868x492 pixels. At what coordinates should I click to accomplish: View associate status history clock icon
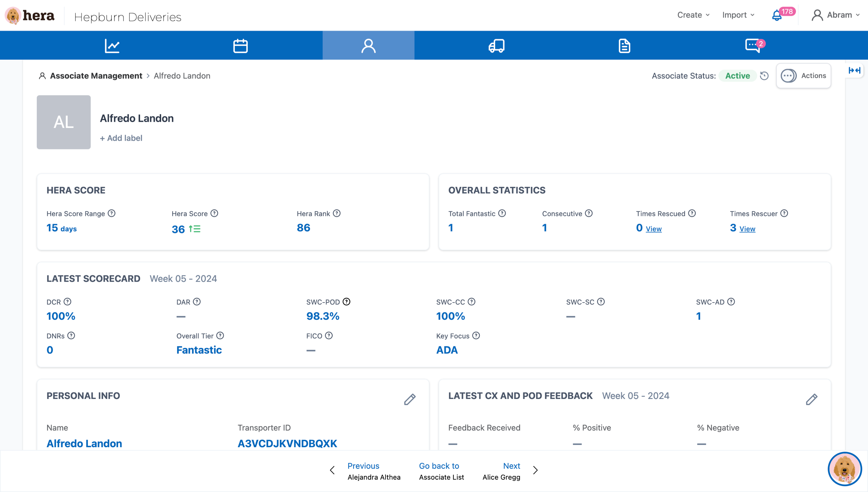point(764,76)
